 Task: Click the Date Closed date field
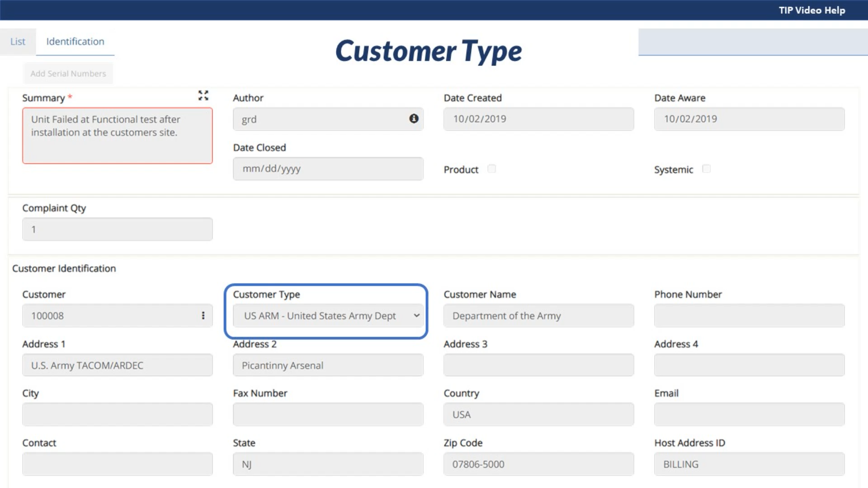tap(328, 169)
